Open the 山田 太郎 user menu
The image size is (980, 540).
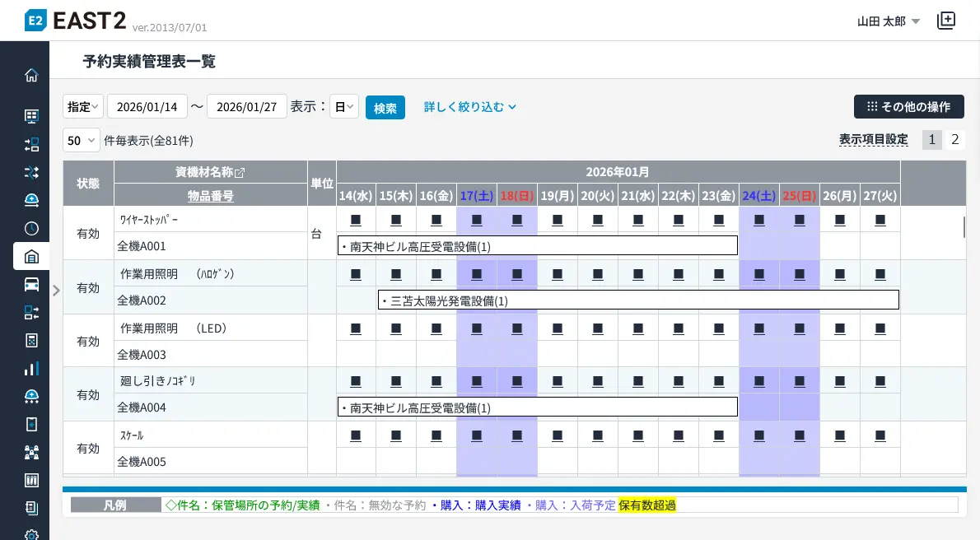(889, 21)
